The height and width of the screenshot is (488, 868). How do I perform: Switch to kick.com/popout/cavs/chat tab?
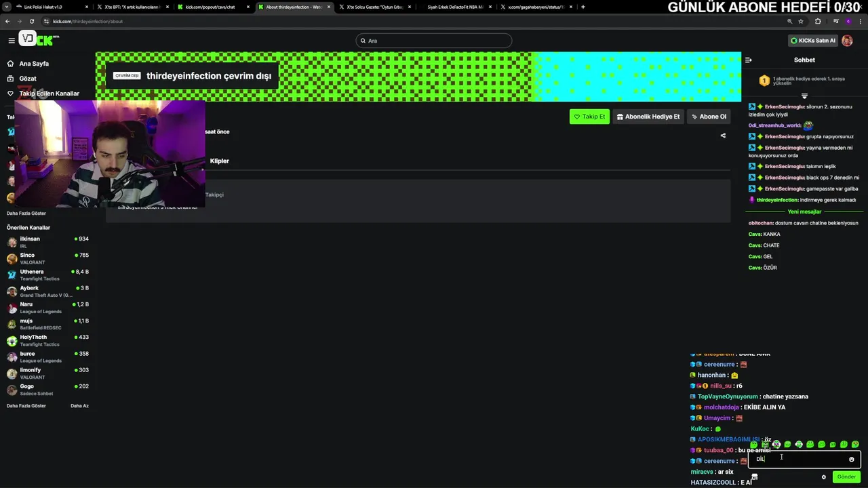coord(214,7)
